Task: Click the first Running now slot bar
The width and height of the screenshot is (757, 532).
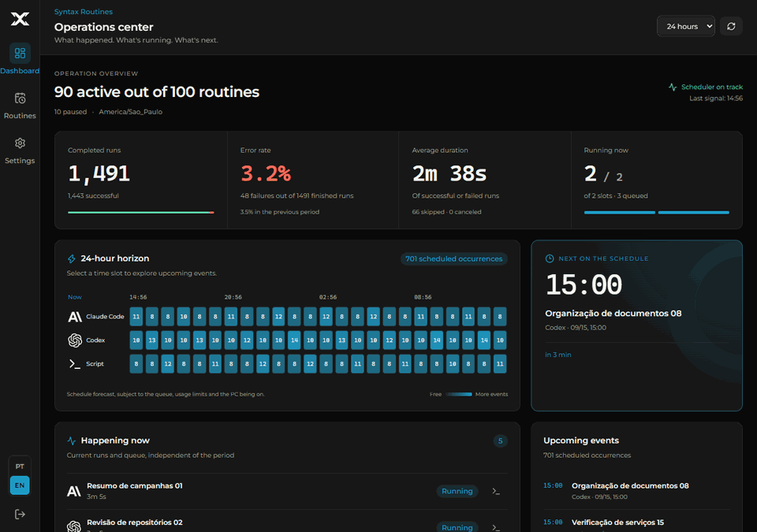Action: 620,213
